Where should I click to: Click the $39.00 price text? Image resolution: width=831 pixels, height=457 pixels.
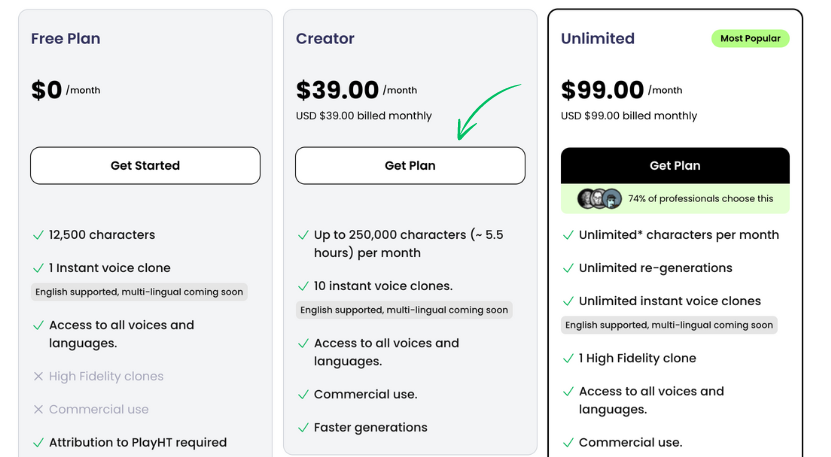[337, 90]
